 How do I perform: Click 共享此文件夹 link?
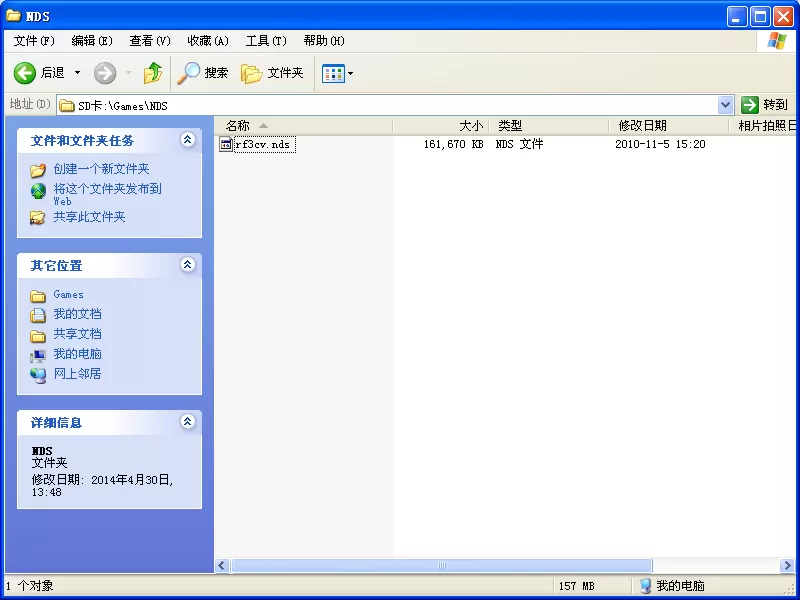(x=89, y=217)
